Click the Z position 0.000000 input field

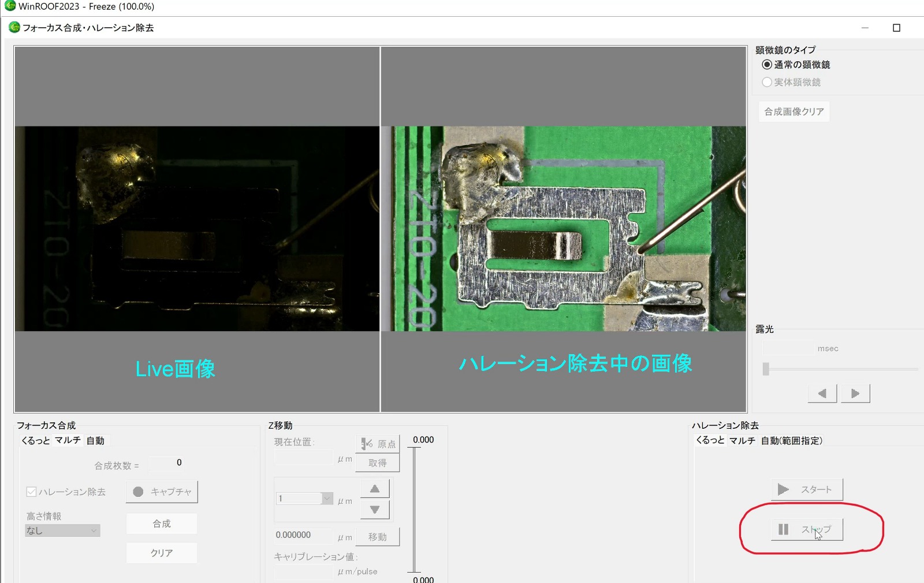303,535
